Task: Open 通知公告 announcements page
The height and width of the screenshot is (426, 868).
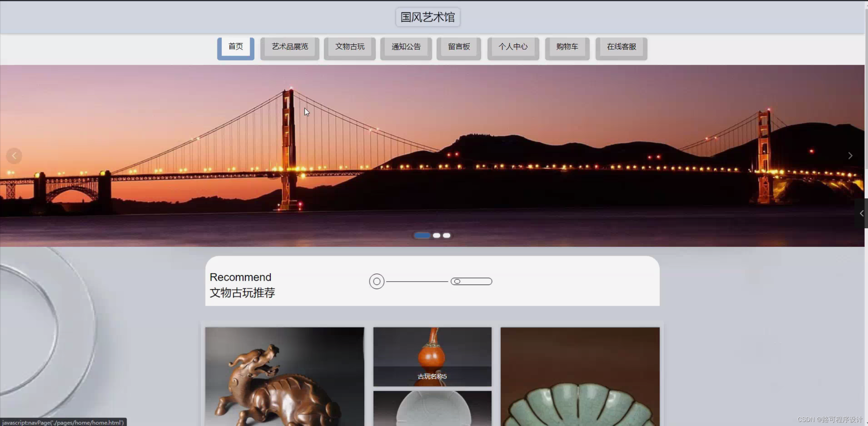Action: (406, 47)
